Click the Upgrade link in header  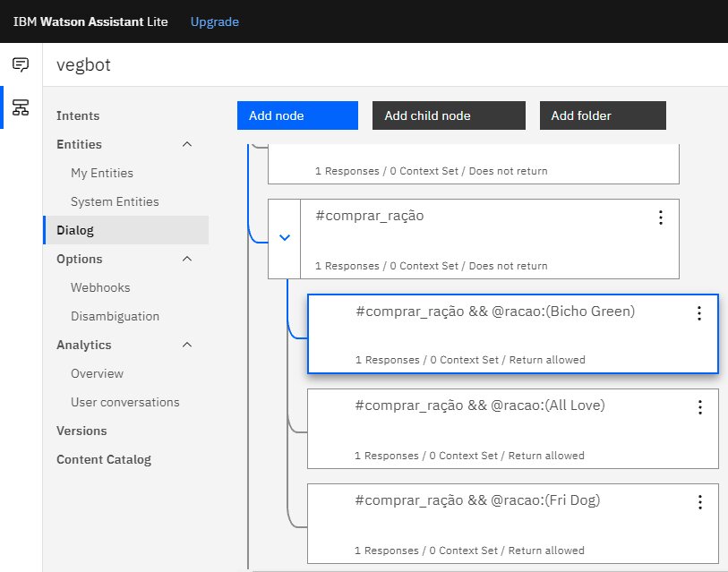(x=214, y=21)
